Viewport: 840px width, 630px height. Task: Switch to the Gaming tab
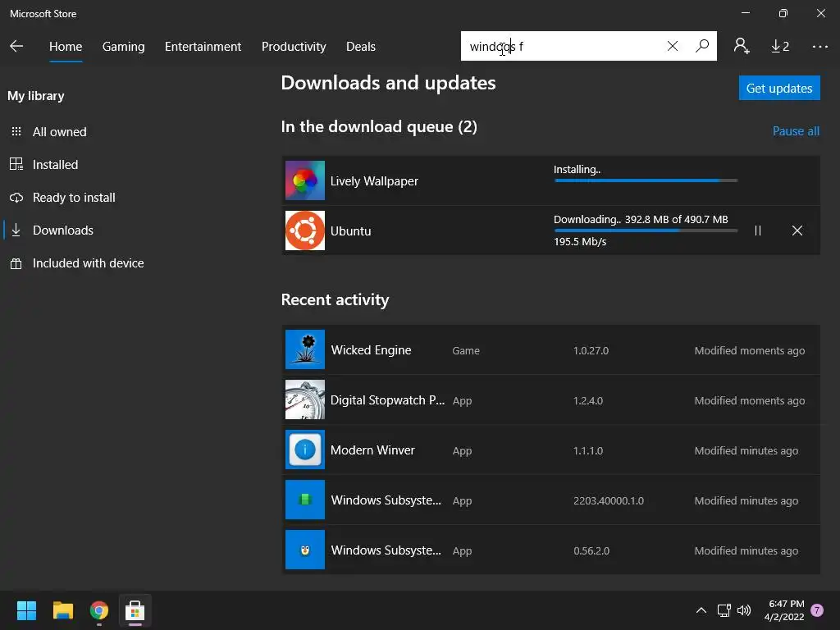point(123,47)
